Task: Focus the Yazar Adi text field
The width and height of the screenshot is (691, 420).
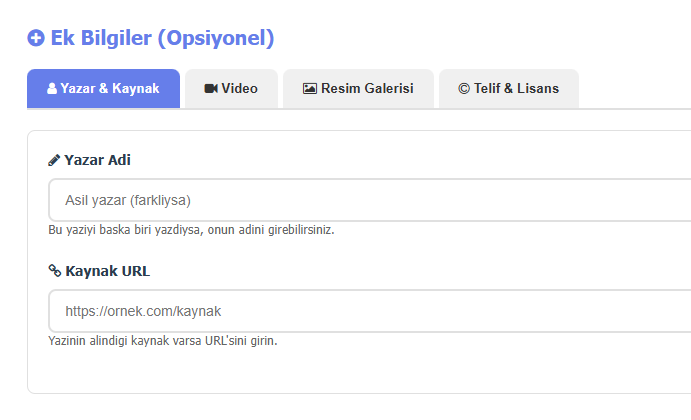Action: coord(370,200)
